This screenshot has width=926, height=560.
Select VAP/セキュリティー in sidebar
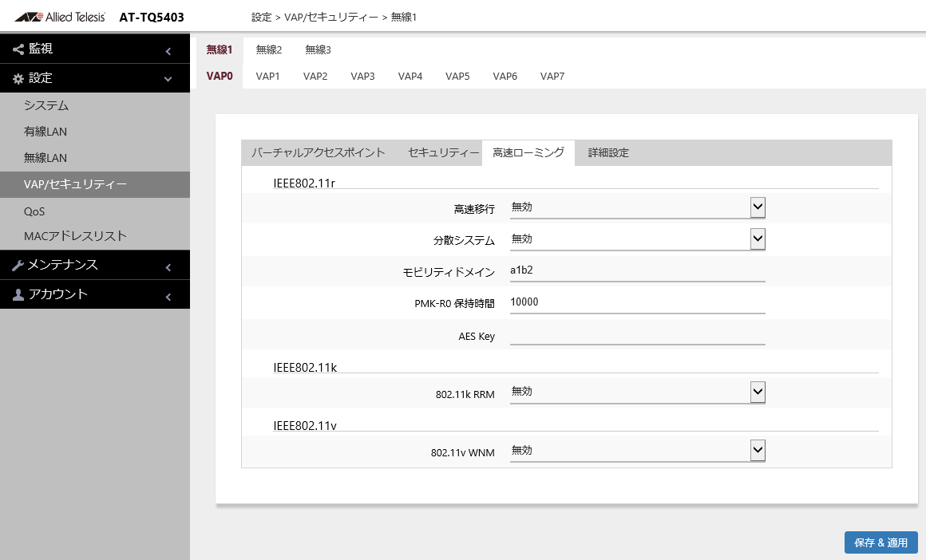tap(94, 185)
